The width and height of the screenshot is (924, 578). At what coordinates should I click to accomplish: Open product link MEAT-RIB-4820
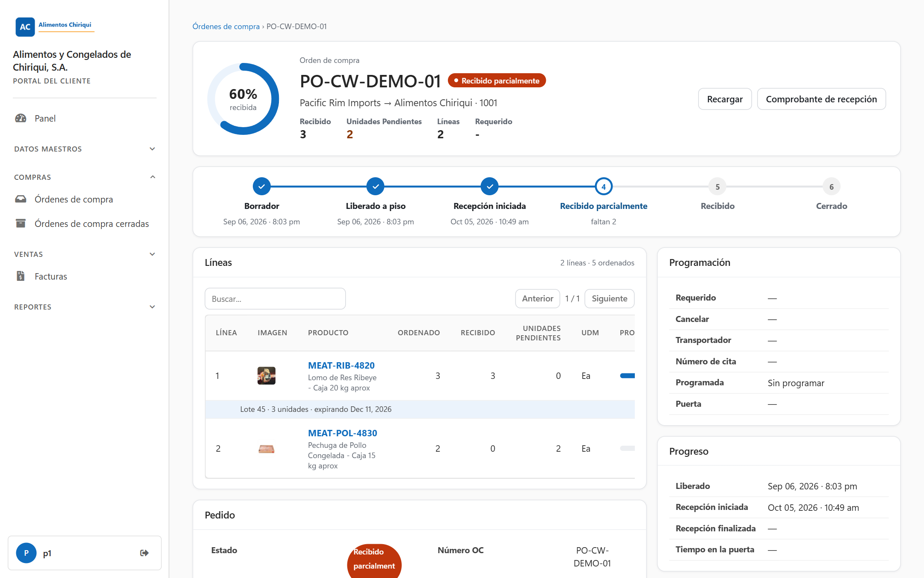pyautogui.click(x=341, y=365)
